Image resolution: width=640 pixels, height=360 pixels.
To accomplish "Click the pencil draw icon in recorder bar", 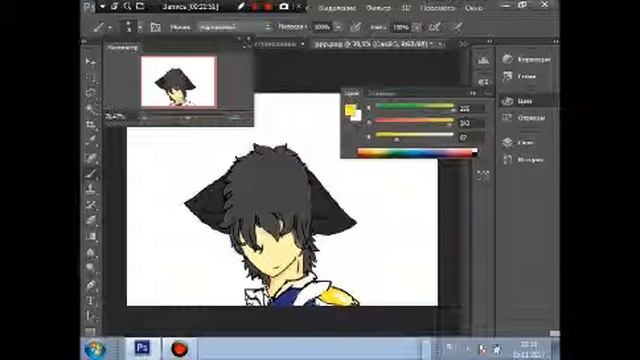I will click(241, 7).
